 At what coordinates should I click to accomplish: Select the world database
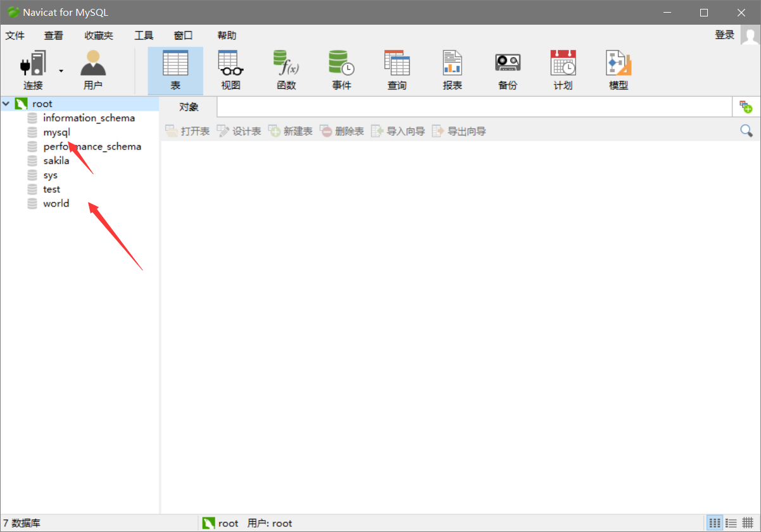pos(56,203)
